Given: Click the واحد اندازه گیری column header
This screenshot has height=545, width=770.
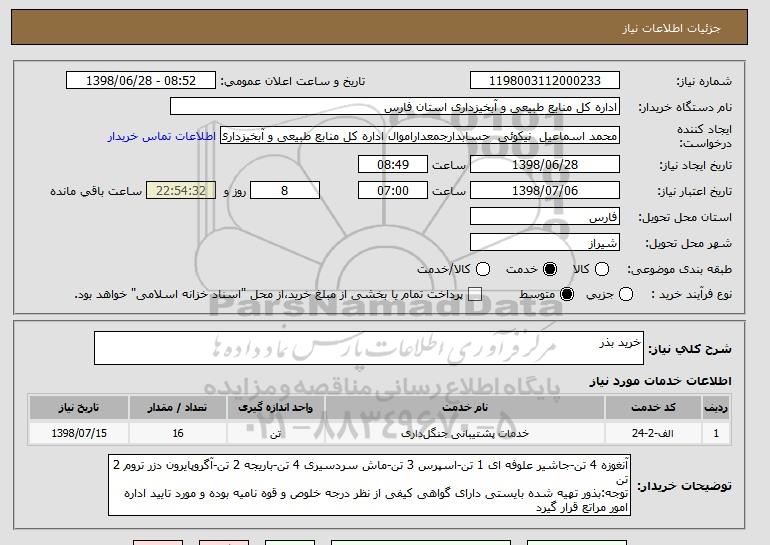Looking at the screenshot, I should pyautogui.click(x=275, y=408).
